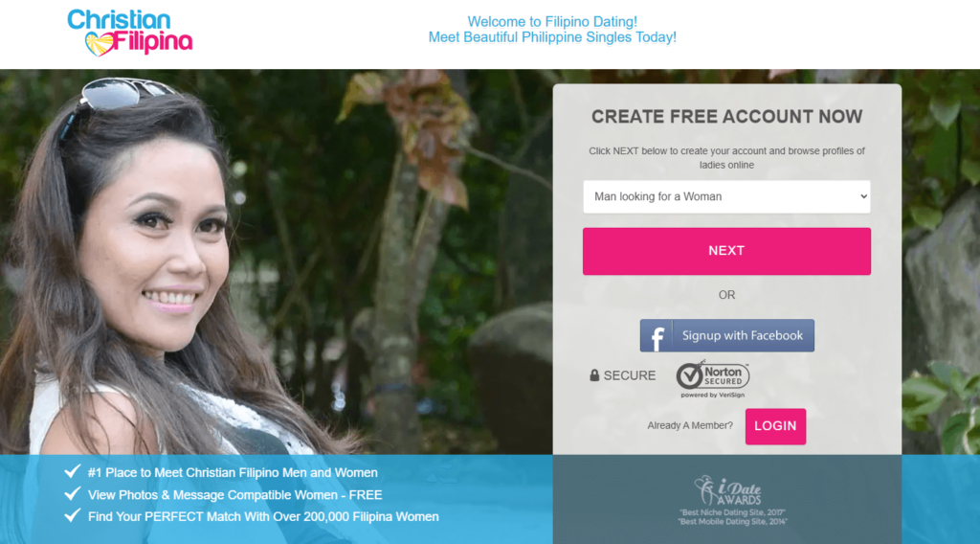Click the first checkmark bullet icon
Image resolution: width=980 pixels, height=544 pixels.
point(73,471)
